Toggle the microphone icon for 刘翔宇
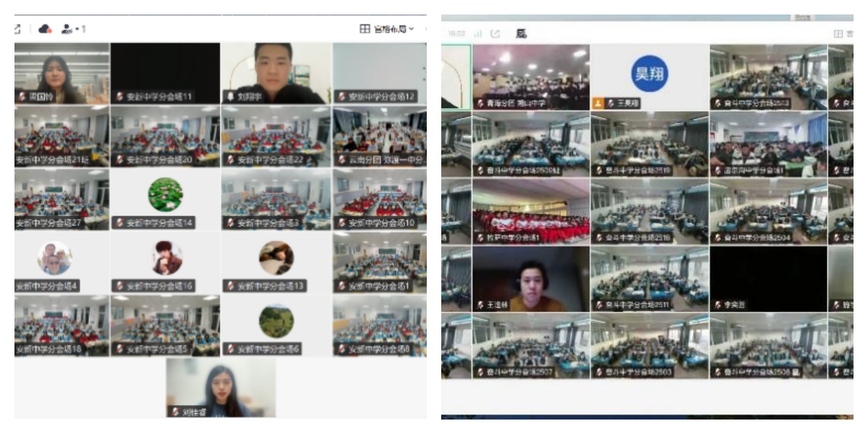The width and height of the screenshot is (868, 434). (232, 96)
